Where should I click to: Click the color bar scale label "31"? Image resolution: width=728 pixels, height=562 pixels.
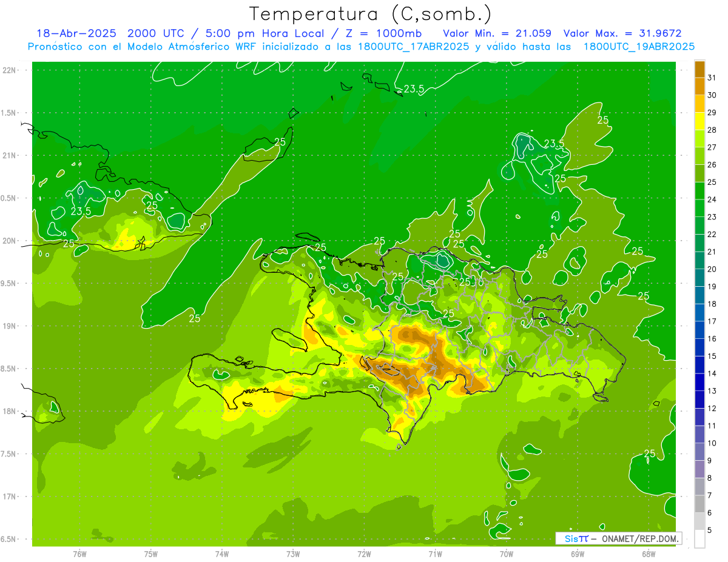tap(712, 78)
